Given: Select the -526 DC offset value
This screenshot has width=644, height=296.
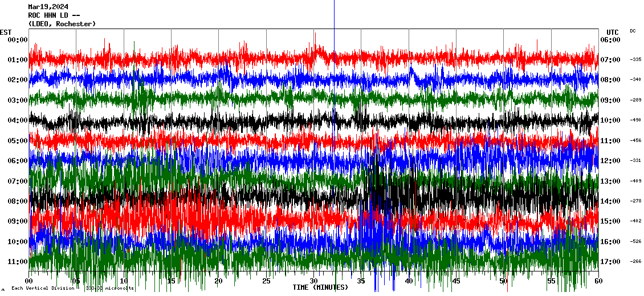Looking at the screenshot, I should [635, 241].
